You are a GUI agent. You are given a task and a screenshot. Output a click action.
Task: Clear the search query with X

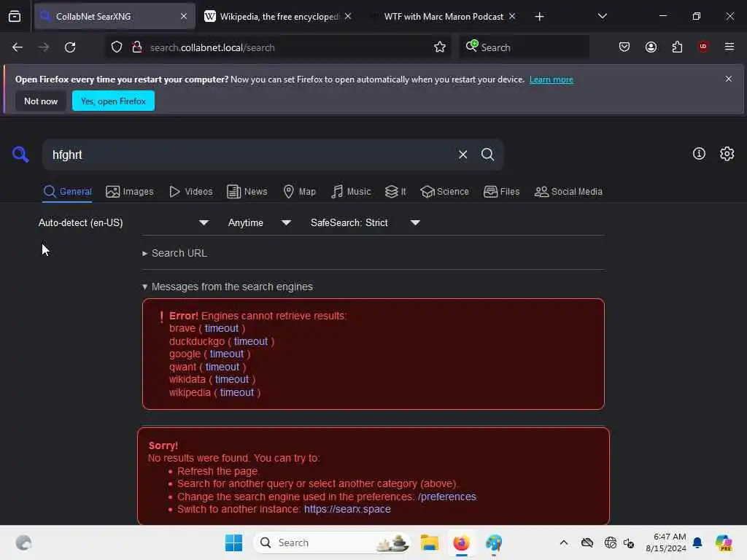point(462,155)
